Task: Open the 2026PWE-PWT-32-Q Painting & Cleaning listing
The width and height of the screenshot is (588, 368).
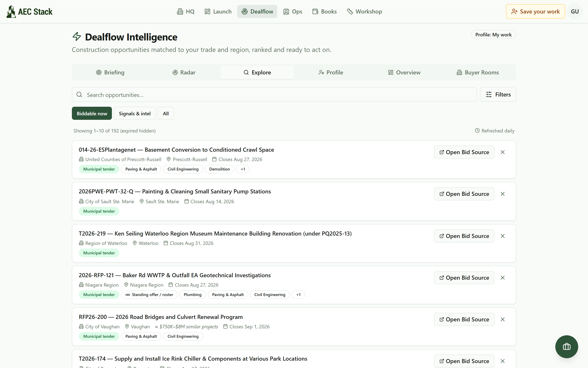Action: (175, 191)
